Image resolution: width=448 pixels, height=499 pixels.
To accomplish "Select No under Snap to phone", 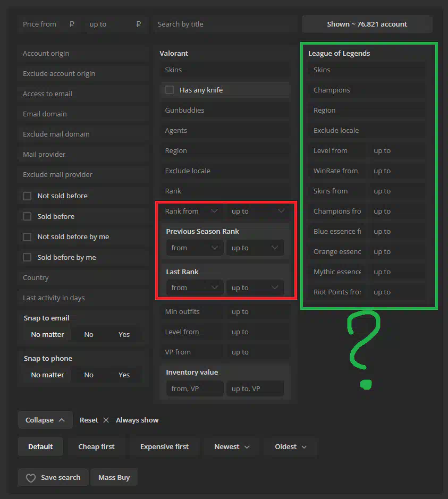I will tap(89, 375).
